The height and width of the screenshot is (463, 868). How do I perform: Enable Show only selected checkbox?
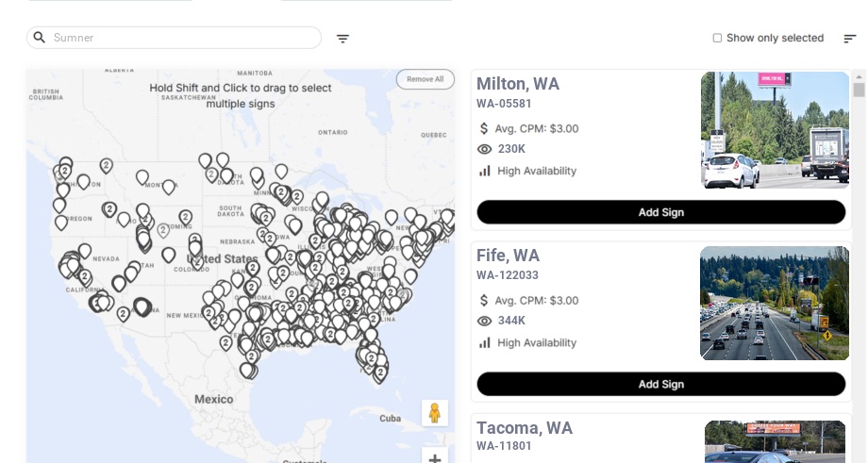pyautogui.click(x=717, y=38)
